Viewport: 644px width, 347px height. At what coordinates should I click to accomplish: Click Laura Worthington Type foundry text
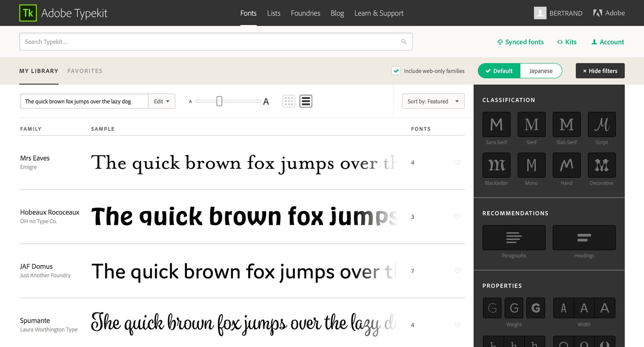tap(49, 330)
